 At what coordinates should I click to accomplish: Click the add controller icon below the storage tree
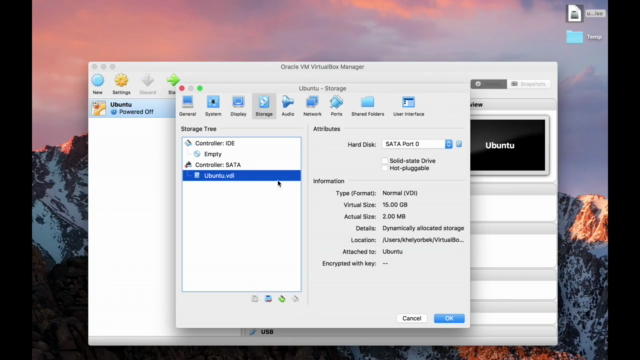click(255, 299)
